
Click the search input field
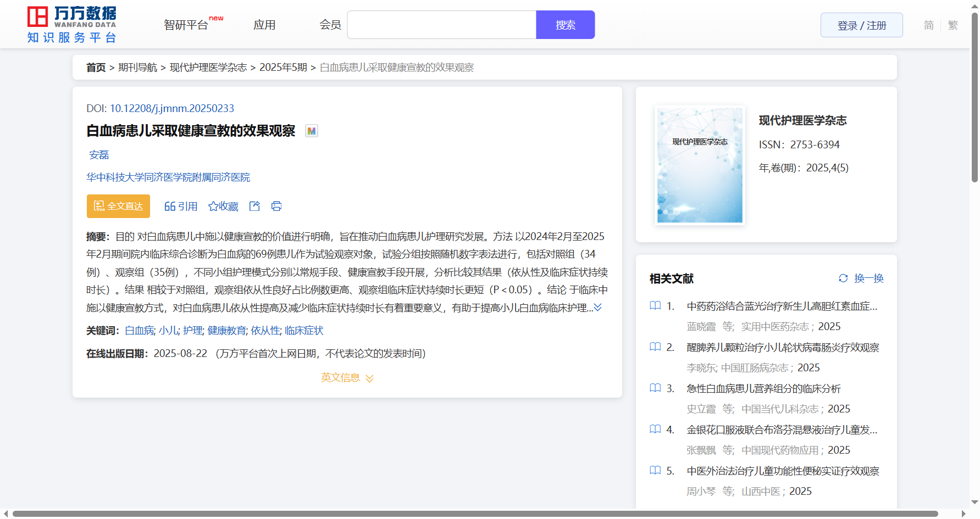click(441, 25)
